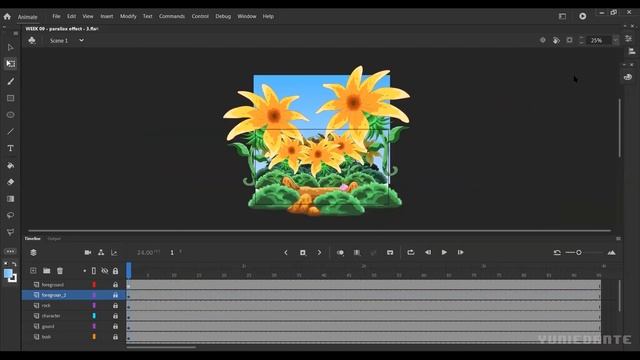640x360 pixels.
Task: Open the stage zoom percentage dropdown
Action: coord(616,40)
